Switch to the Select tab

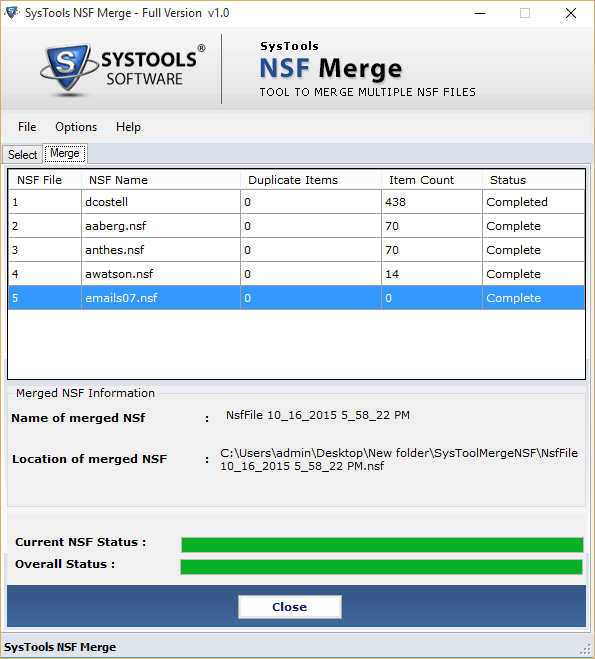pos(22,155)
